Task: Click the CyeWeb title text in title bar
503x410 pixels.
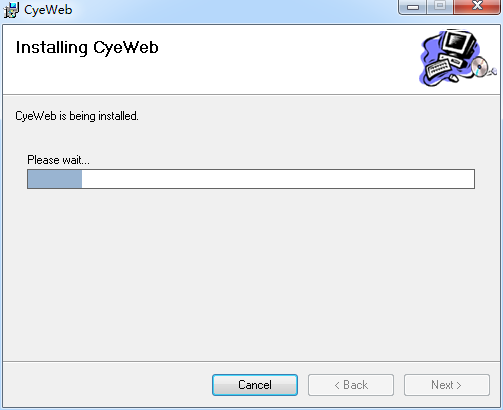Action: coord(48,10)
